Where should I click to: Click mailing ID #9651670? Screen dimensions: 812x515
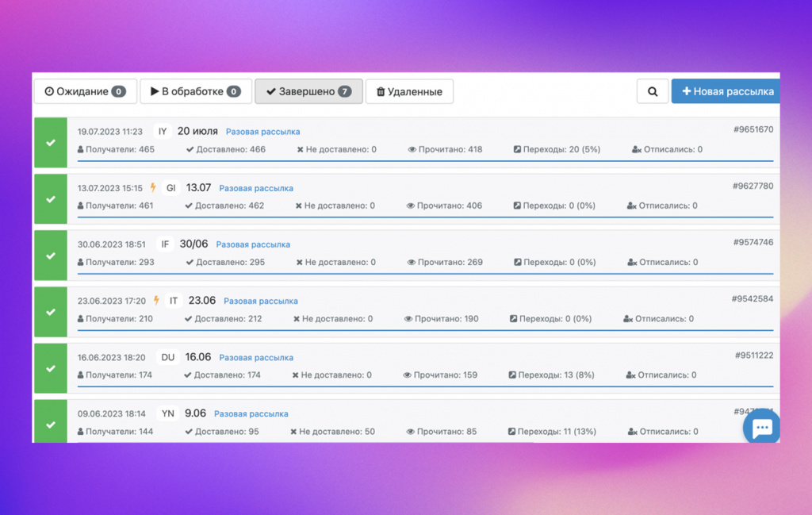pyautogui.click(x=753, y=129)
